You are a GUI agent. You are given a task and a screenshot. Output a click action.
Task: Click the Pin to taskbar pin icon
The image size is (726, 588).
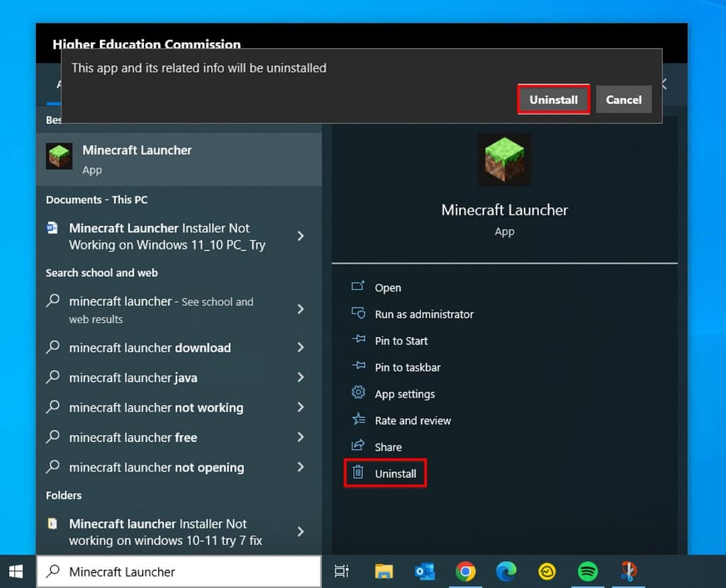[358, 366]
